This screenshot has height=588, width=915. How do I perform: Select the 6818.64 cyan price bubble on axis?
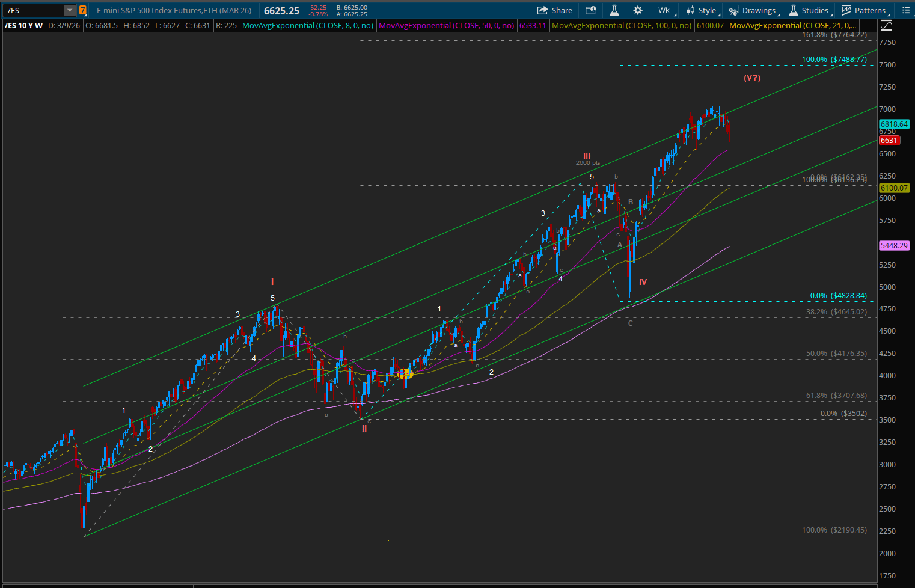894,124
